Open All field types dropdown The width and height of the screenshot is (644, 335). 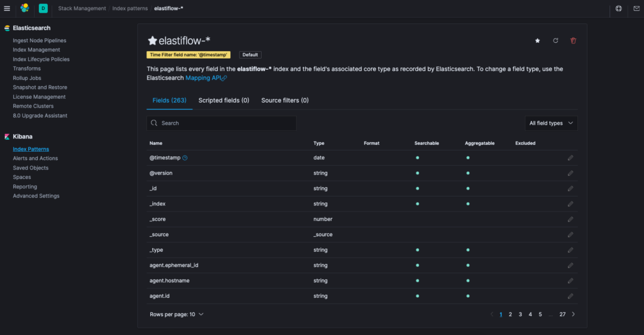551,123
